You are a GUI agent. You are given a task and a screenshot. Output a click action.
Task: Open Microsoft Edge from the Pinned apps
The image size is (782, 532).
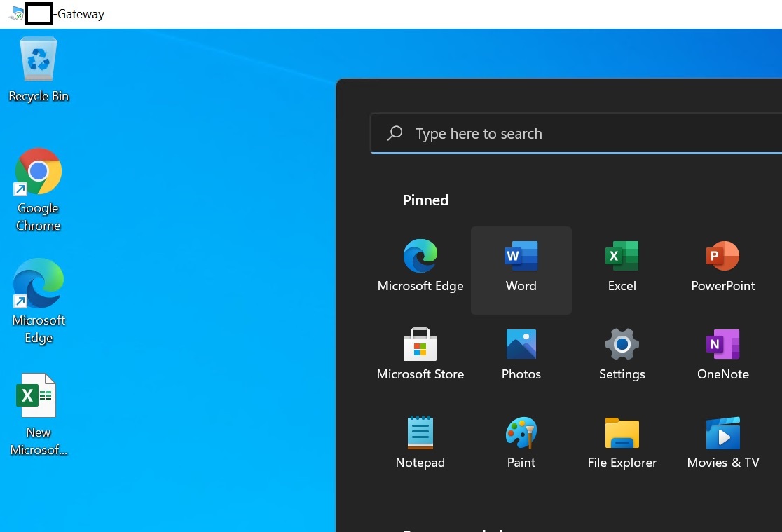(420, 266)
